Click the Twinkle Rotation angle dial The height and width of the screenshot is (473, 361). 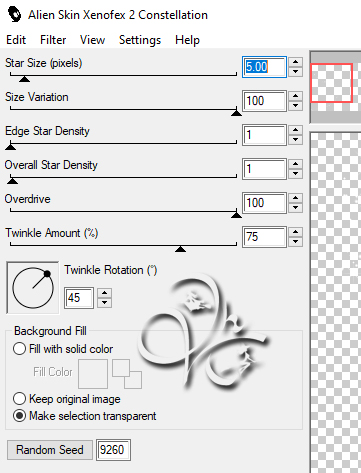coord(33,288)
